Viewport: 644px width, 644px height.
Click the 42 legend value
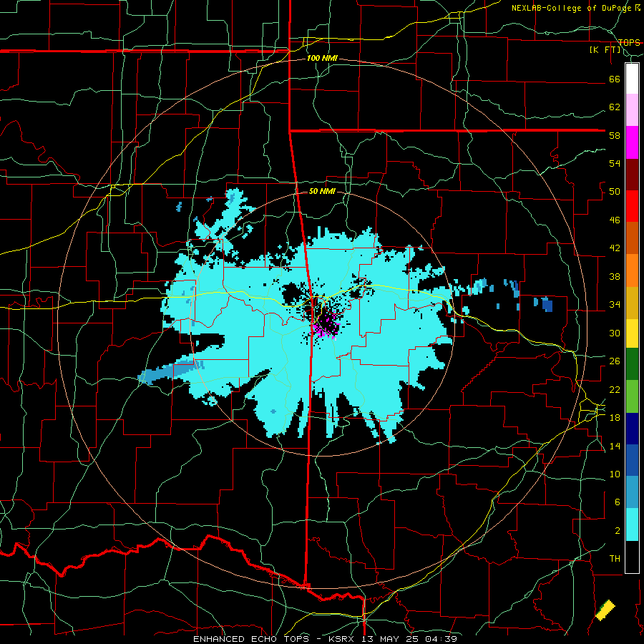coord(615,248)
